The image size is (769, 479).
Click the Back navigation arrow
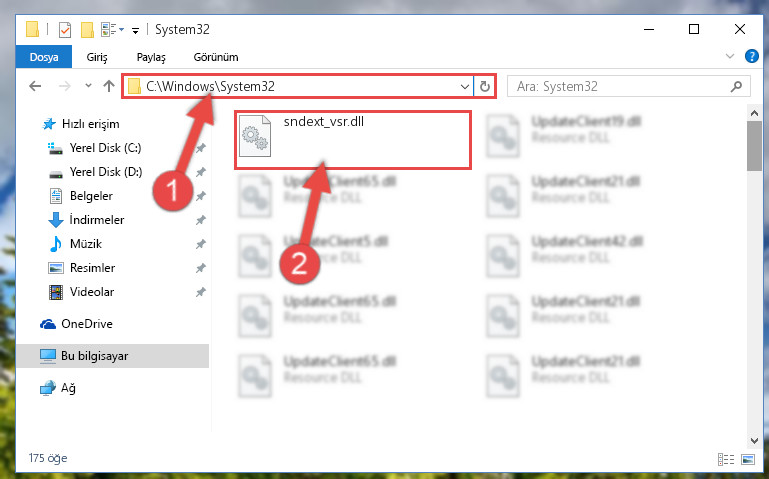click(x=35, y=87)
